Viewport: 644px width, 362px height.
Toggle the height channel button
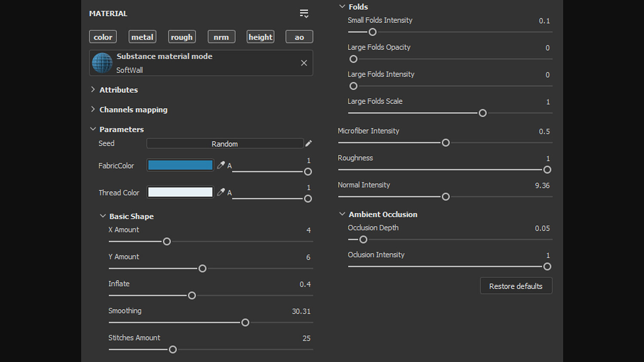point(260,37)
